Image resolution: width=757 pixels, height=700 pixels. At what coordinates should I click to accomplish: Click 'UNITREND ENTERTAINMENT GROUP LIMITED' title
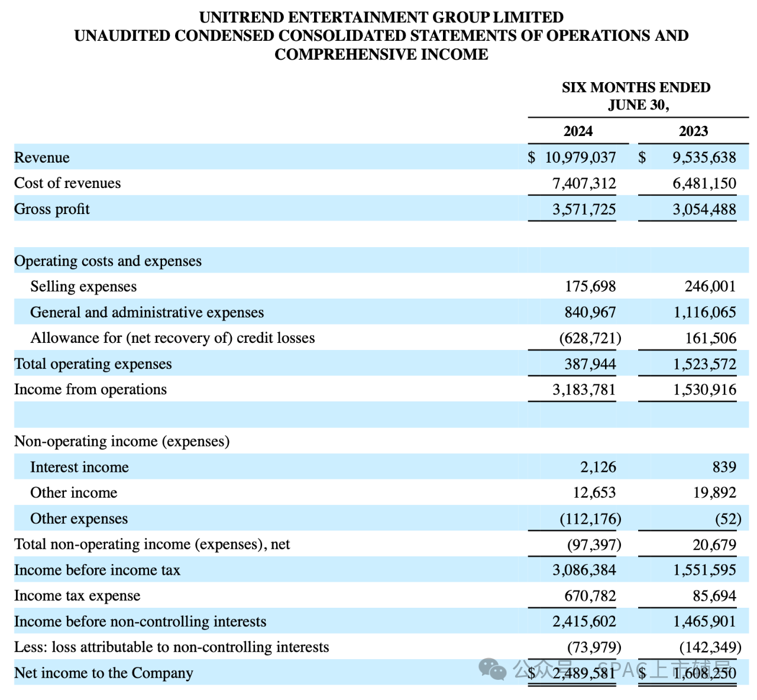pyautogui.click(x=381, y=18)
